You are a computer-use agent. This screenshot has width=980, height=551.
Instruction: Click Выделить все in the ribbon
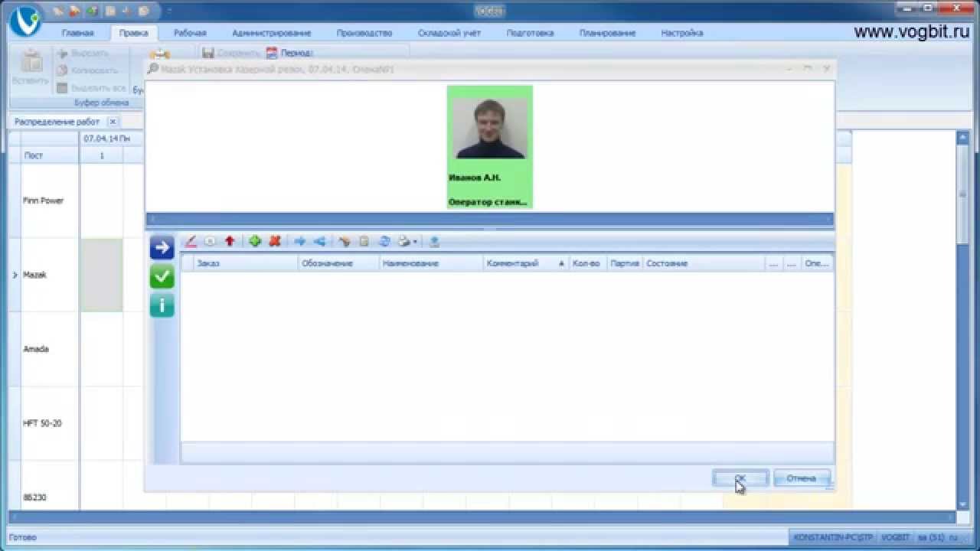tap(91, 88)
